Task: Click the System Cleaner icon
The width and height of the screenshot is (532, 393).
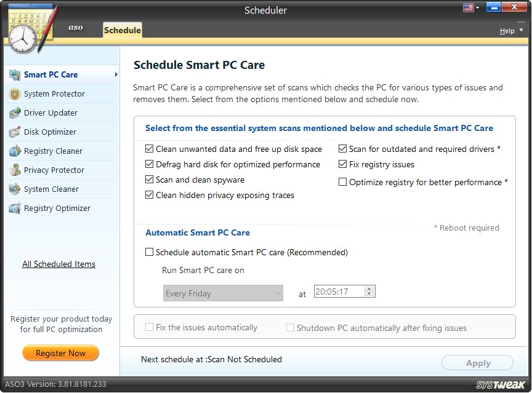Action: pos(14,189)
